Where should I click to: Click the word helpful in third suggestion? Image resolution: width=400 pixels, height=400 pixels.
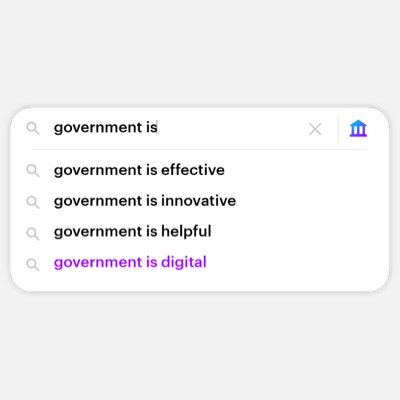[x=186, y=232]
